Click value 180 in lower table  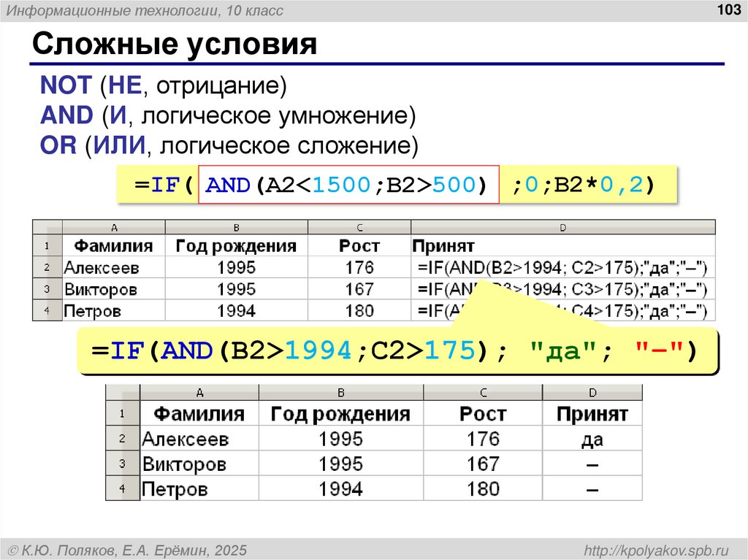[x=483, y=488]
